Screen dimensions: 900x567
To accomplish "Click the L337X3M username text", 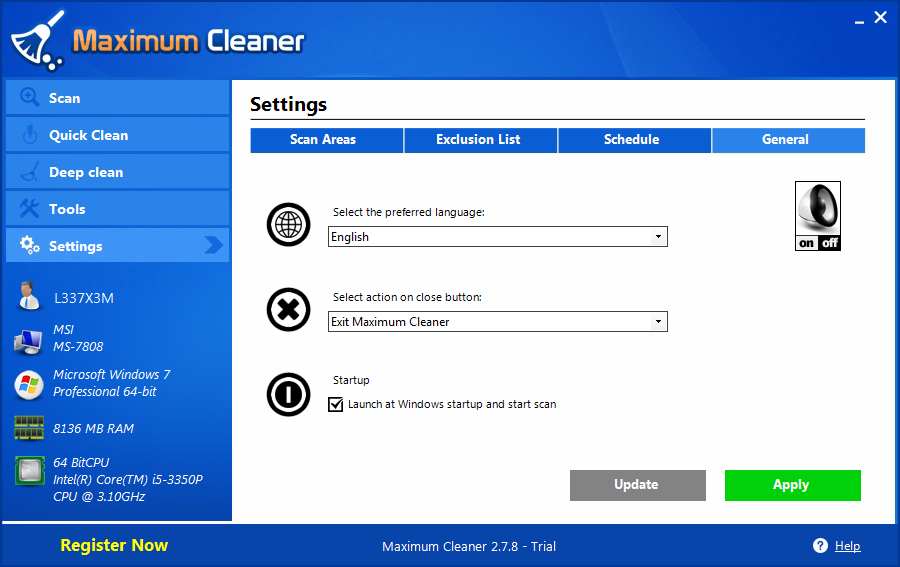I will 84,298.
